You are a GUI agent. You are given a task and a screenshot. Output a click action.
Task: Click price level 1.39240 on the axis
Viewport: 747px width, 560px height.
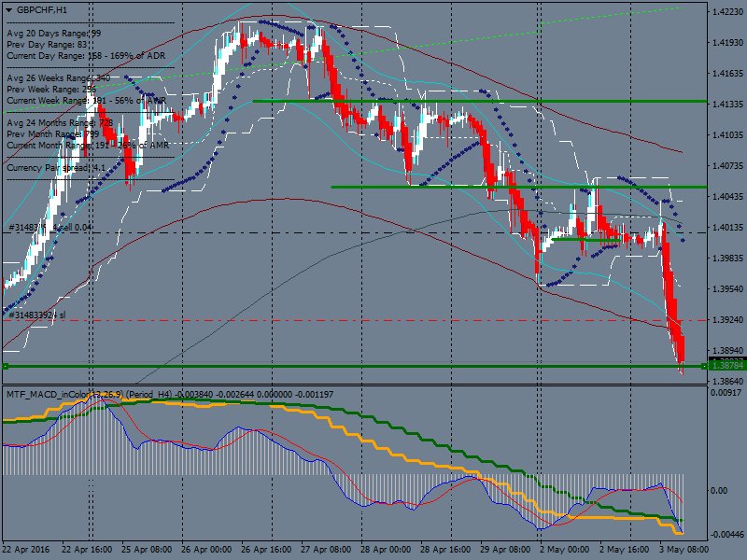pyautogui.click(x=727, y=319)
